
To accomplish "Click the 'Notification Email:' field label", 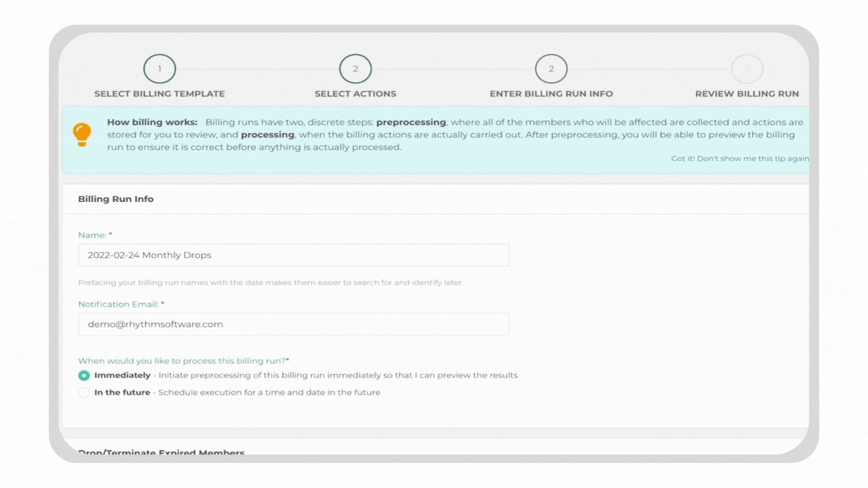I will [121, 304].
